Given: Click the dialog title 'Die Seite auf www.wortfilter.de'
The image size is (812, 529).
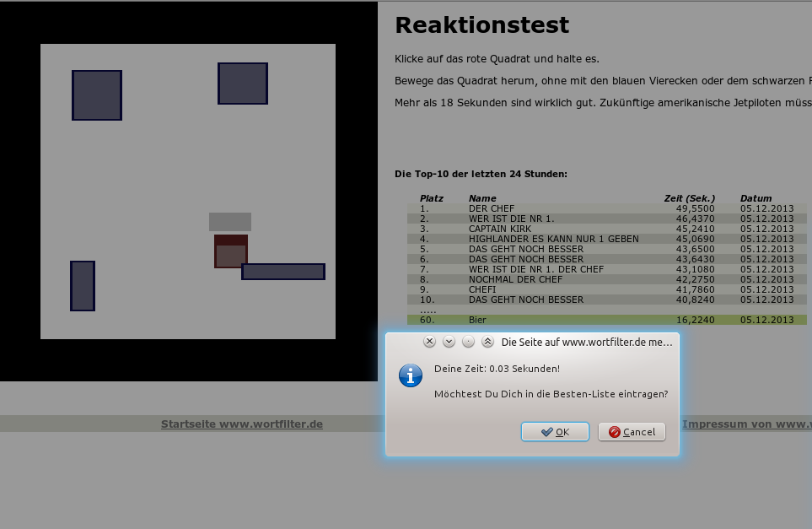Looking at the screenshot, I should 587,343.
